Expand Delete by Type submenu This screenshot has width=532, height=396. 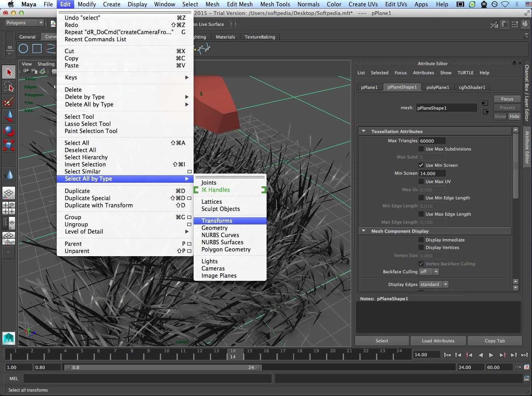tap(125, 97)
